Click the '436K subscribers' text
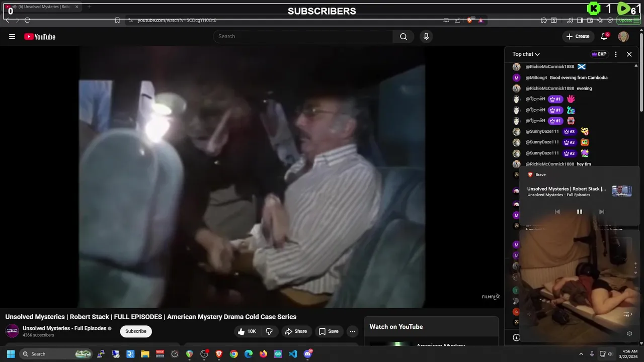The width and height of the screenshot is (644, 362). point(38,335)
